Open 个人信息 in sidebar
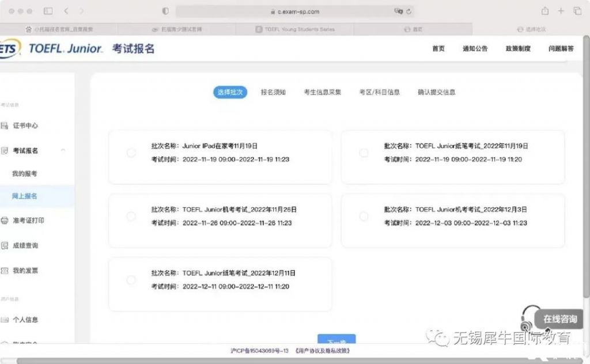This screenshot has width=590, height=364. (x=25, y=320)
